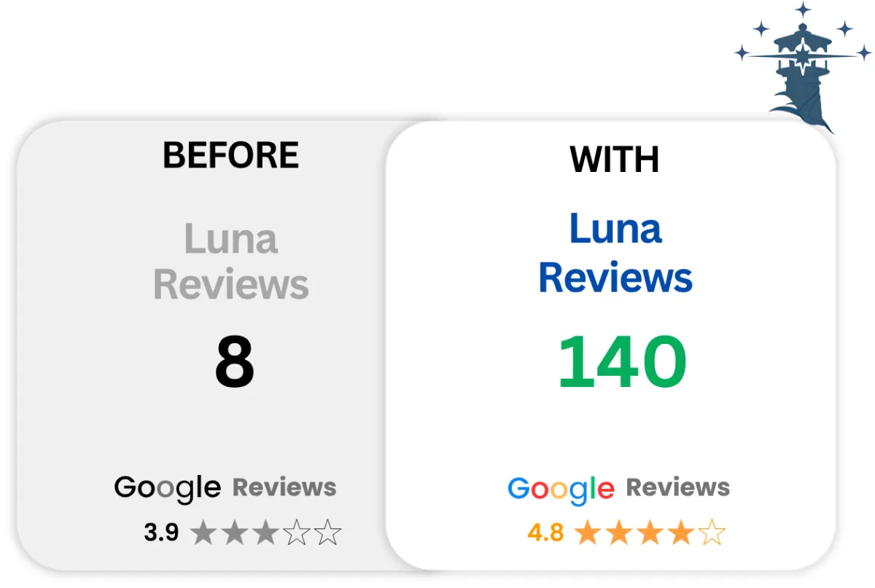This screenshot has width=875, height=588.
Task: Click the first gray star
Action: pyautogui.click(x=203, y=533)
